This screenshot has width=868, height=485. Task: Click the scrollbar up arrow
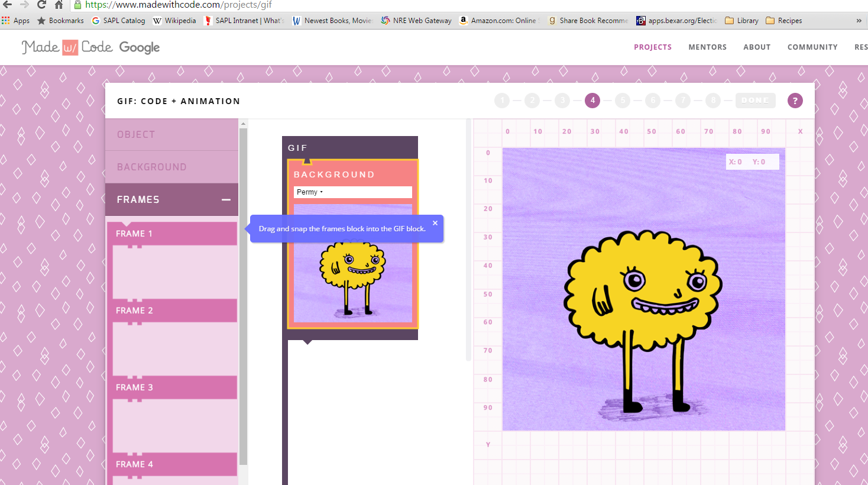click(x=243, y=124)
